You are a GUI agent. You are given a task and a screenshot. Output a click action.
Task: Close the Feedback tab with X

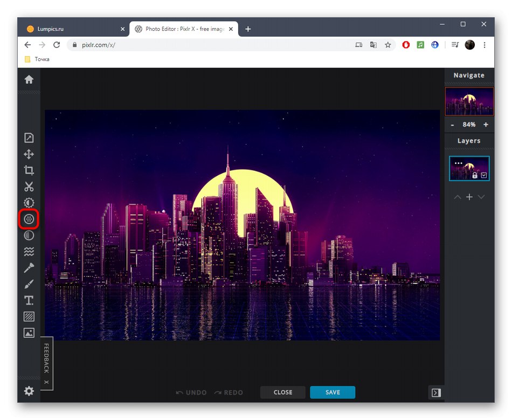pos(46,382)
